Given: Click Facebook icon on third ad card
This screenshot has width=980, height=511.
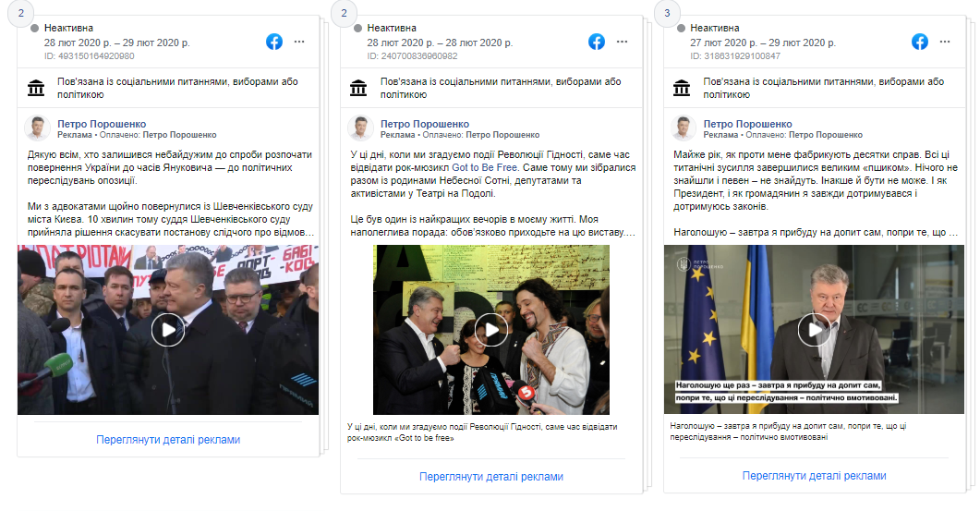Looking at the screenshot, I should pos(919,42).
